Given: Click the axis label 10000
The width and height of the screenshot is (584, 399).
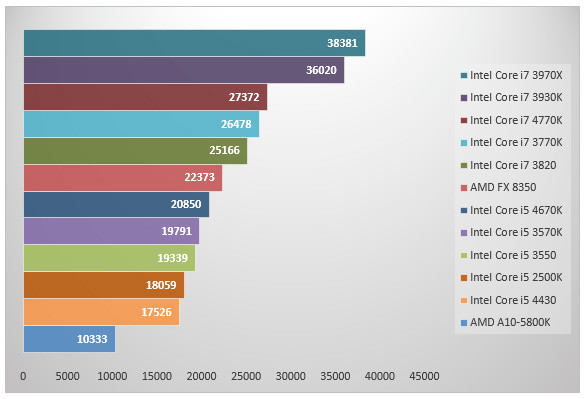Looking at the screenshot, I should [x=112, y=376].
